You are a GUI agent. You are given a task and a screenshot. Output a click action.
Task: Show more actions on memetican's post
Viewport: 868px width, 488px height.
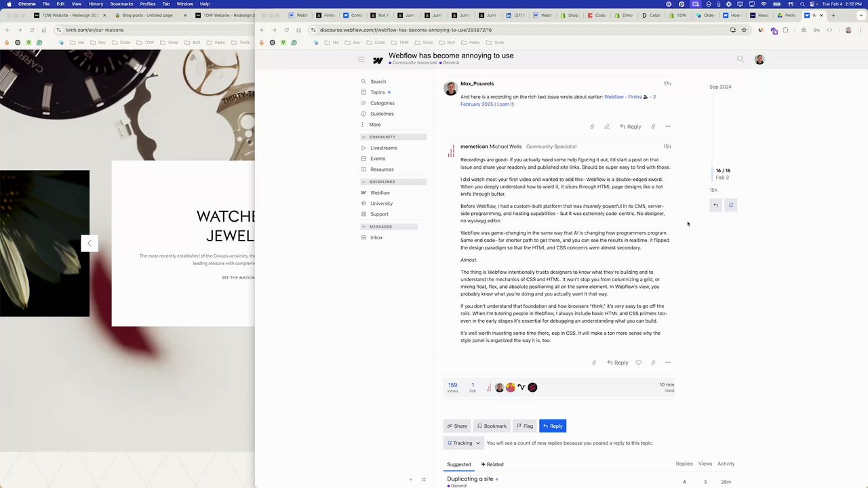(x=668, y=363)
